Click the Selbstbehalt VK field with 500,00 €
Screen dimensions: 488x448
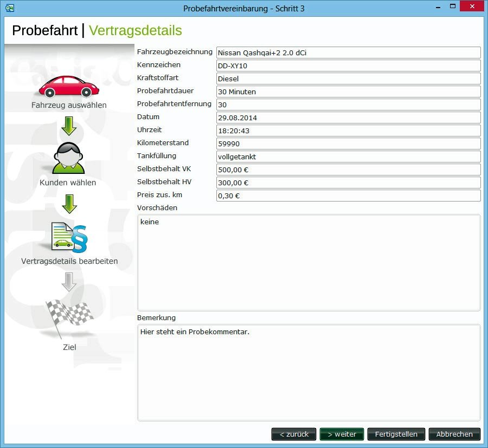pos(349,170)
